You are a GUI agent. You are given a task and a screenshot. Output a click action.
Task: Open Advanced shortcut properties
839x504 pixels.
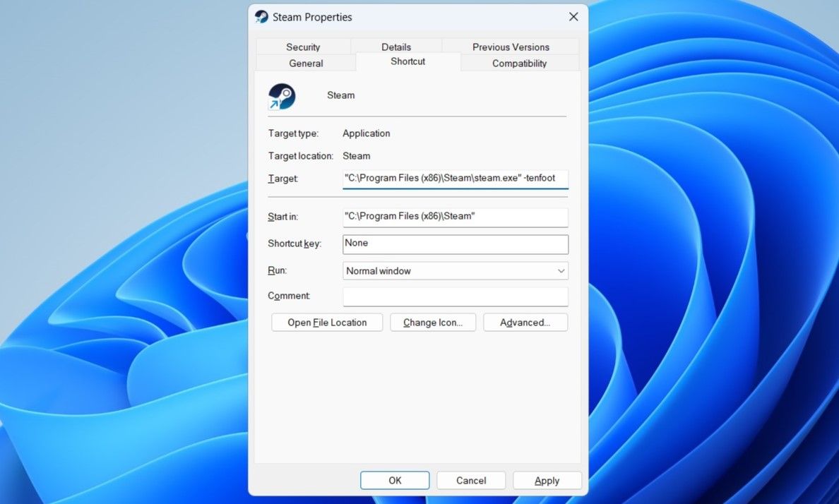point(525,322)
